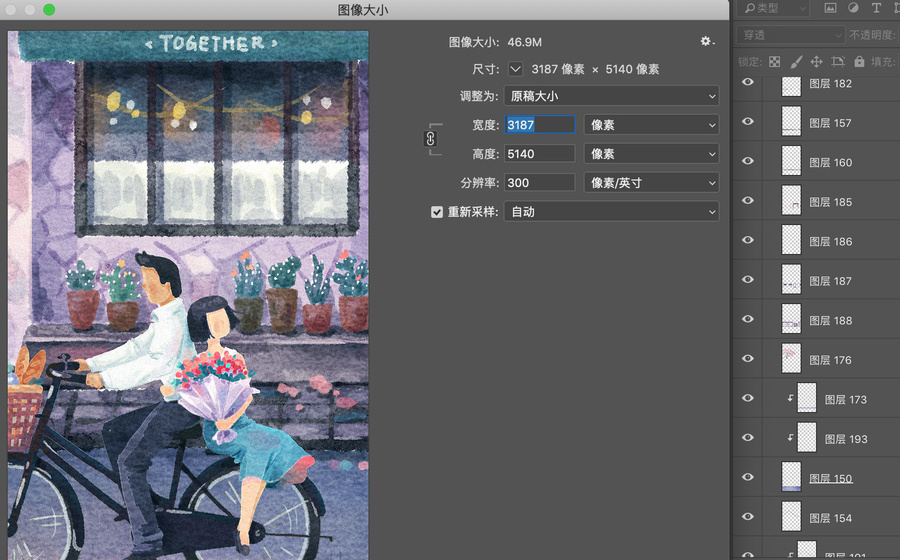Viewport: 900px width, 560px height.
Task: Lock artboard nesting icon
Action: point(838,61)
